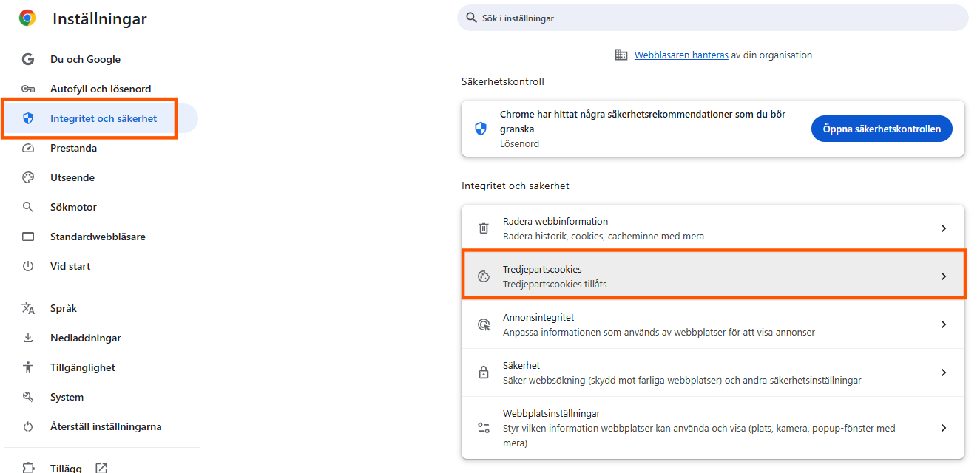The width and height of the screenshot is (980, 473).
Task: Select the Tillägg puzzle icon
Action: tap(27, 466)
